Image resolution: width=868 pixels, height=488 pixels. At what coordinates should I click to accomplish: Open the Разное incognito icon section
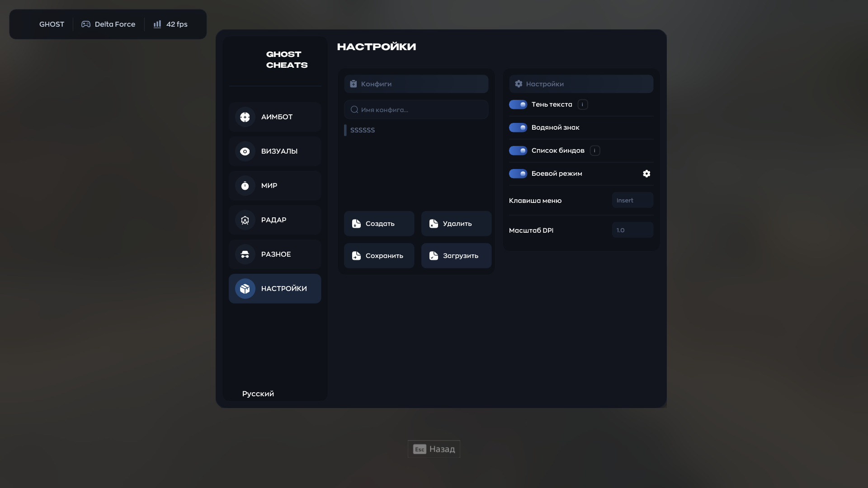coord(245,254)
